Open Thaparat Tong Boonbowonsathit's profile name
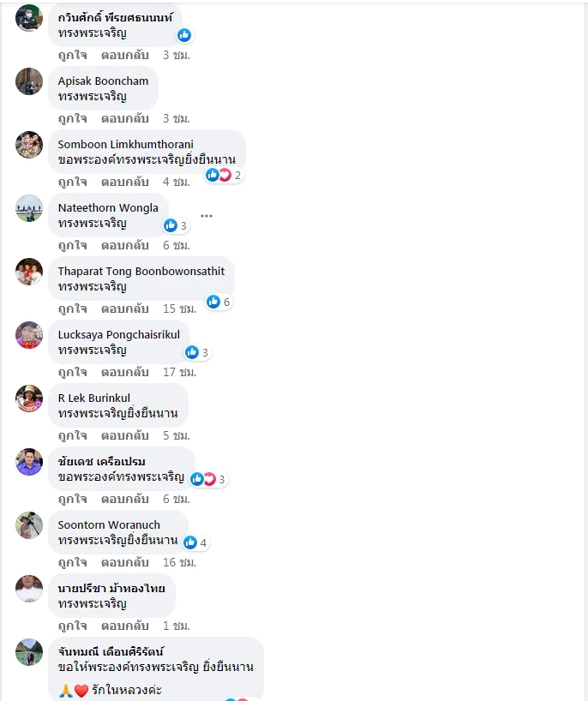 pos(141,272)
